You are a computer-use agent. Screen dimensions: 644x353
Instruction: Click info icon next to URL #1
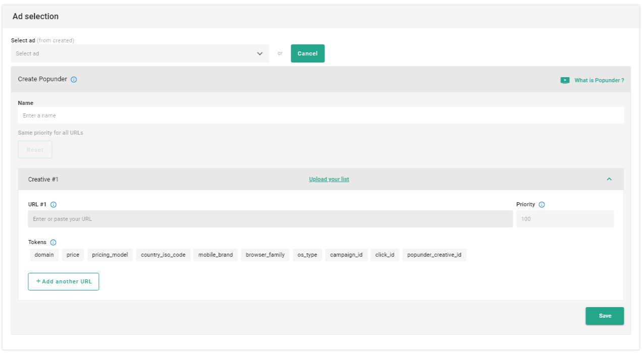(53, 205)
